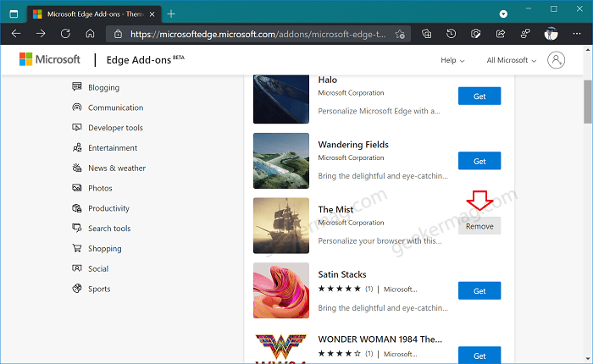Image resolution: width=593 pixels, height=364 pixels.
Task: Click the News & weather category icon
Action: tap(77, 168)
